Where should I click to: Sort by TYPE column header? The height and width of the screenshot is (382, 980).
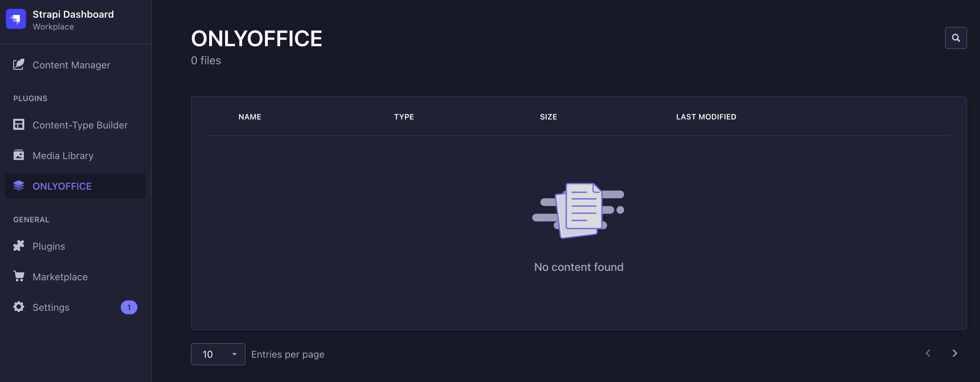click(404, 117)
